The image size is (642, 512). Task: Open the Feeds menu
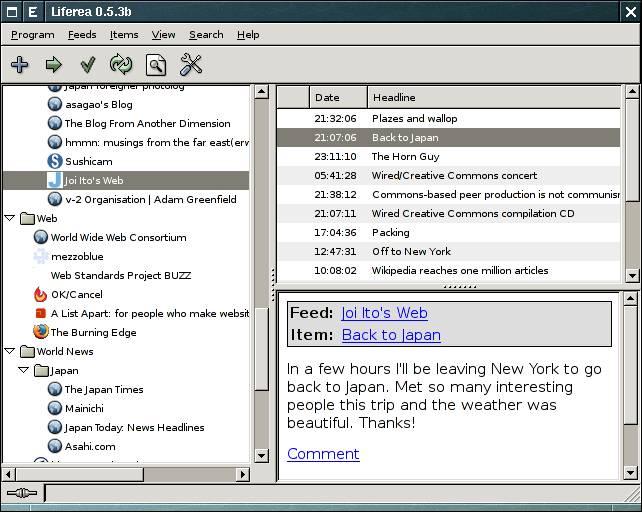pyautogui.click(x=82, y=35)
